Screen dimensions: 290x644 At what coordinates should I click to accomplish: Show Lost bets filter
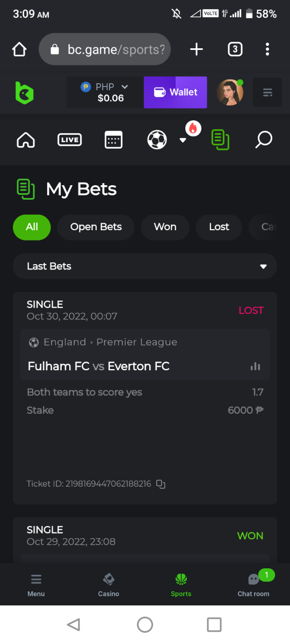[219, 227]
